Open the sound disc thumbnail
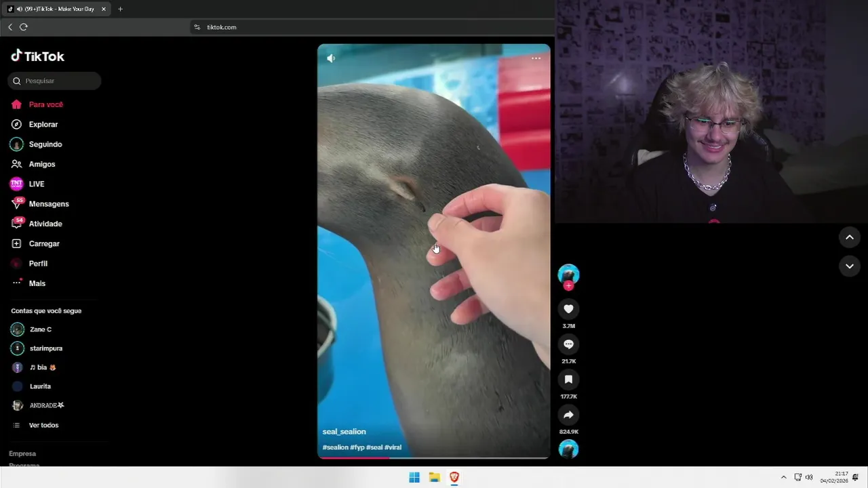Screen dimensions: 868x488 pyautogui.click(x=568, y=449)
